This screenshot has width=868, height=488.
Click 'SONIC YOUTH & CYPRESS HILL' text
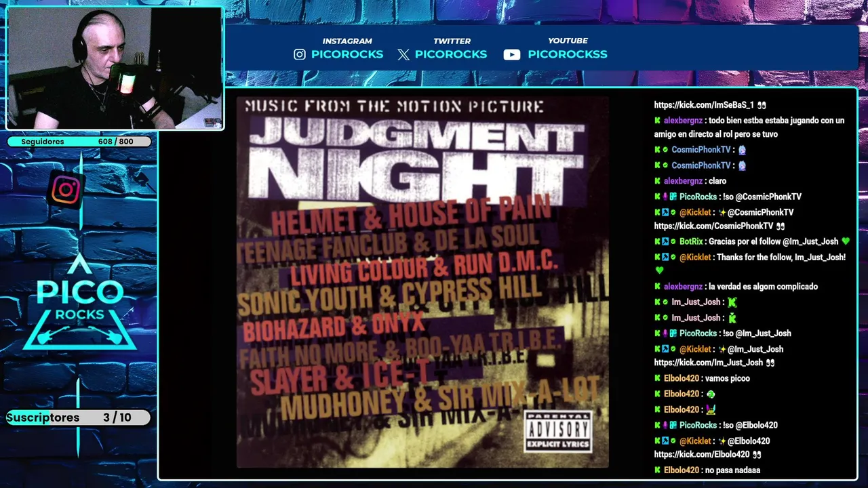coord(390,295)
